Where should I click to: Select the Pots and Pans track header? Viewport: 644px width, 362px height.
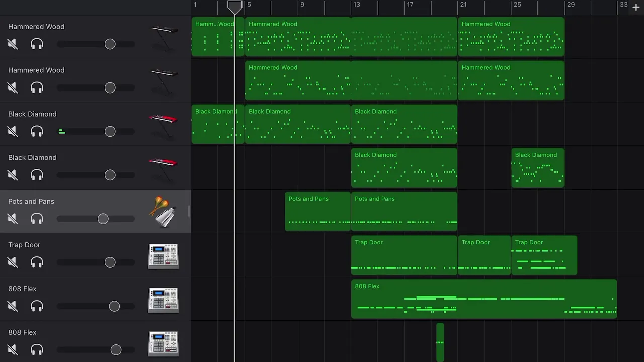96,212
